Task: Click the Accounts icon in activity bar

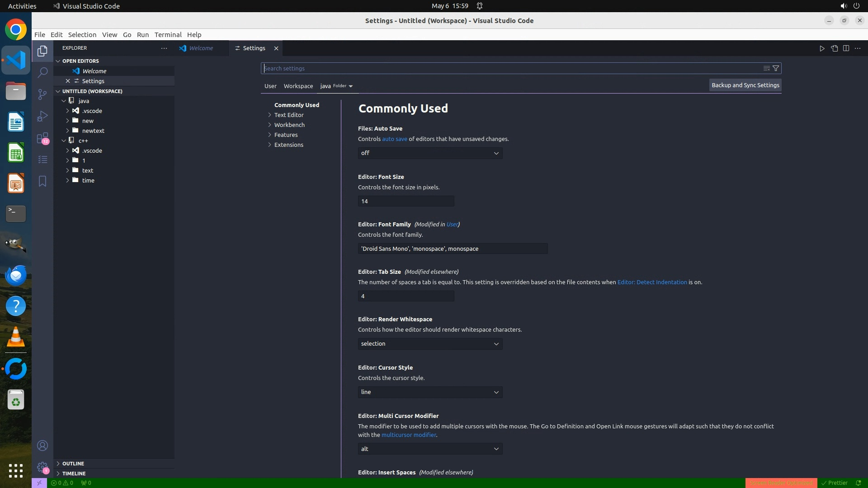Action: [x=42, y=446]
